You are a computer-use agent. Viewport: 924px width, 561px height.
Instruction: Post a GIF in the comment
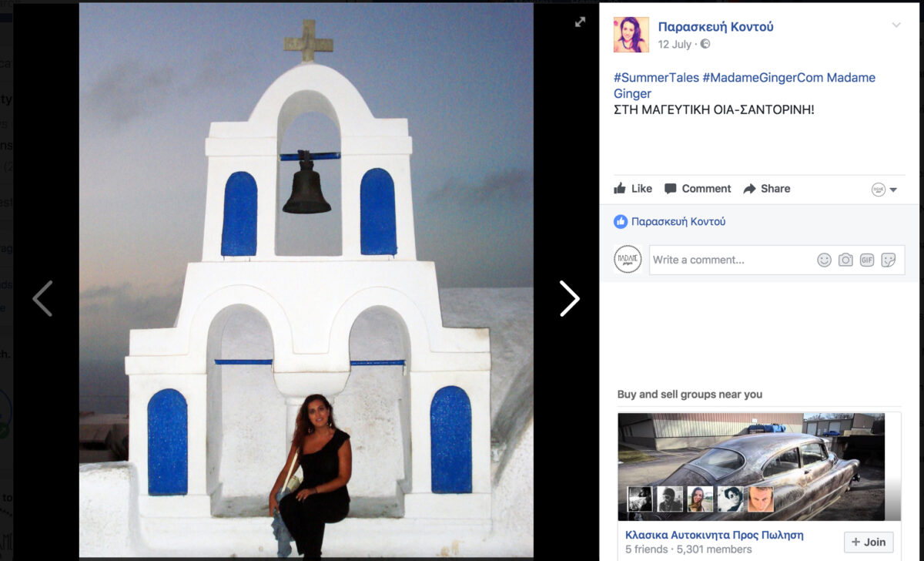(x=867, y=260)
